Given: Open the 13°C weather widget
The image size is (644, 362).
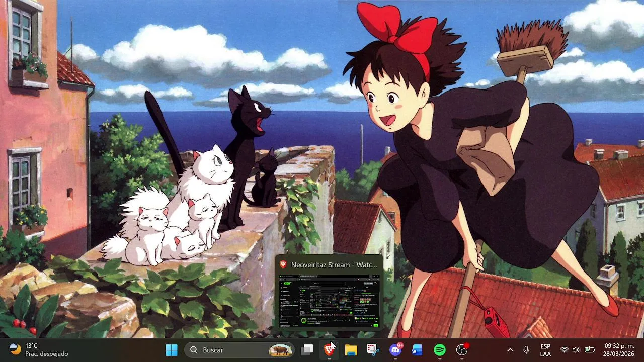Looking at the screenshot, I should point(39,350).
